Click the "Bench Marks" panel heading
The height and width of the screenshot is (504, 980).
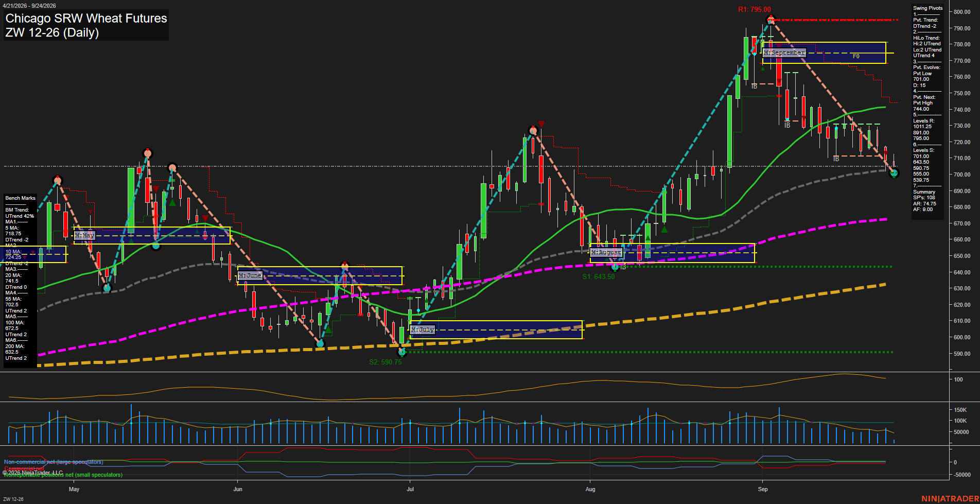[21, 198]
